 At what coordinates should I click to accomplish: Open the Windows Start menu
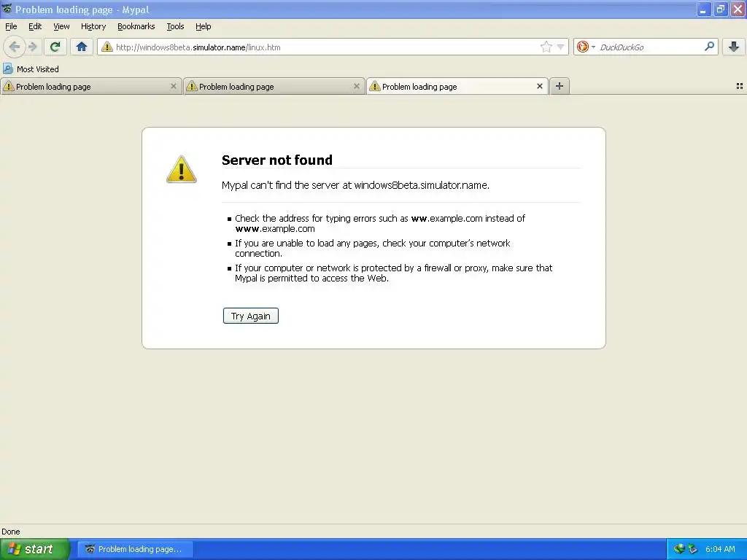click(34, 549)
